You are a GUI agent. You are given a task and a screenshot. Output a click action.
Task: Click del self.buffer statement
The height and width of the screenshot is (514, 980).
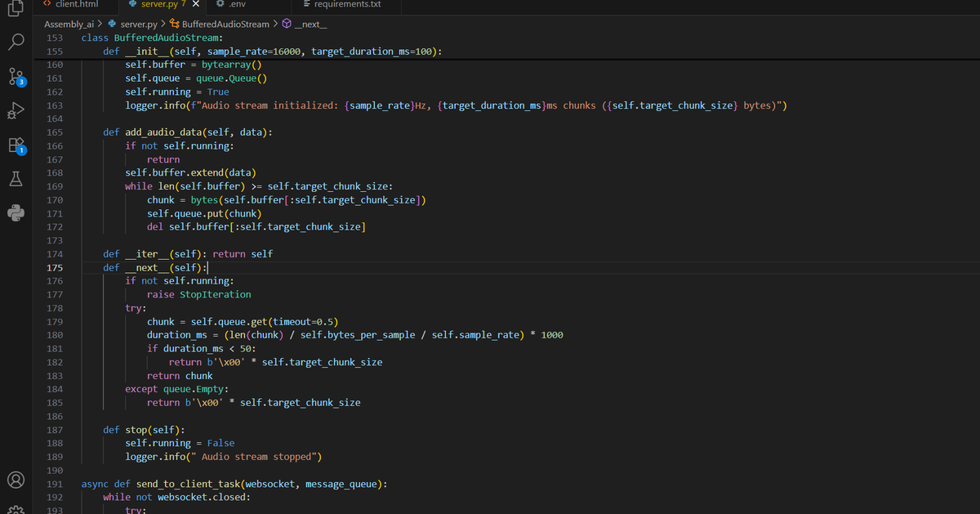(256, 226)
